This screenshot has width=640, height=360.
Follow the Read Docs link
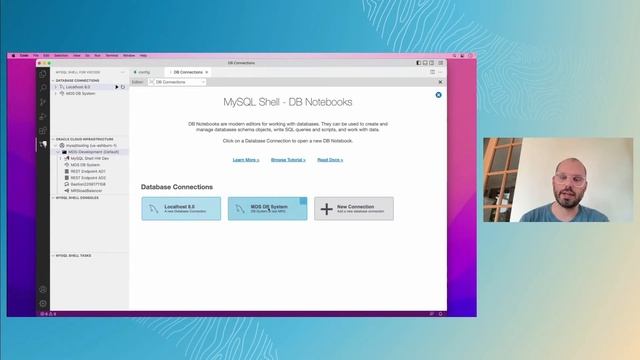[330, 160]
